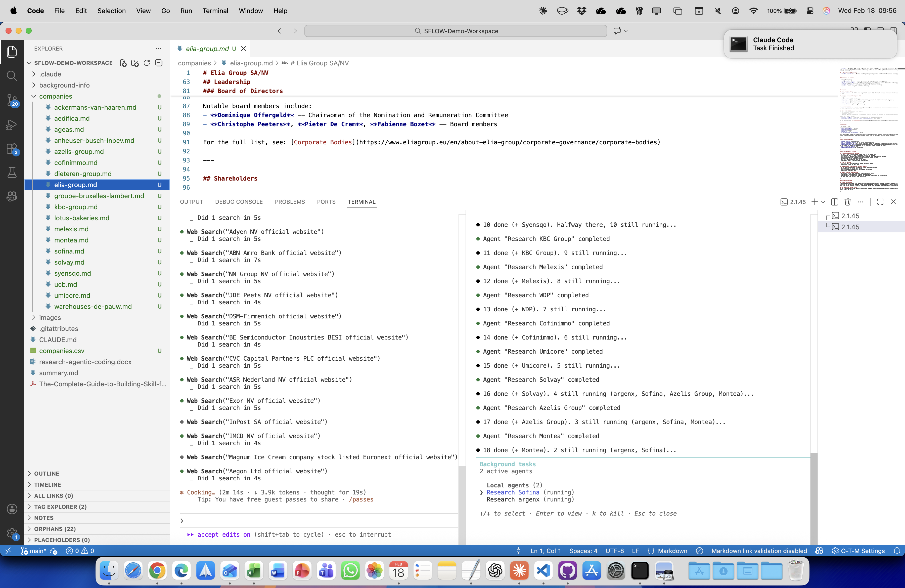Open the Run and Debug view
The image size is (905, 588).
pyautogui.click(x=12, y=125)
